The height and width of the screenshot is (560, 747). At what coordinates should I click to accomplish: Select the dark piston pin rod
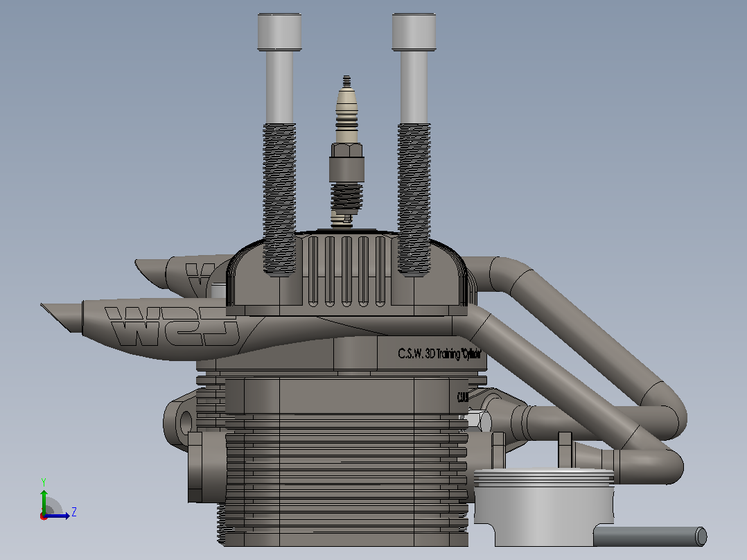pos(650,536)
